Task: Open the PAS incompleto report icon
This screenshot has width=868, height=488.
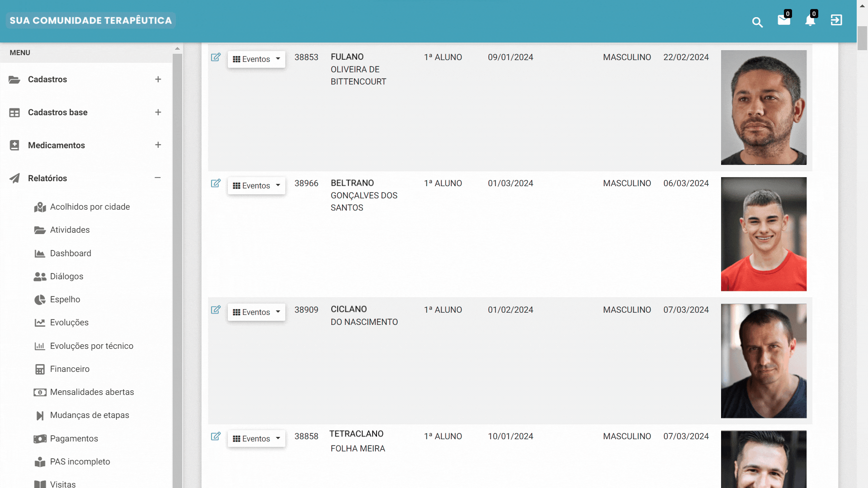Action: point(40,461)
